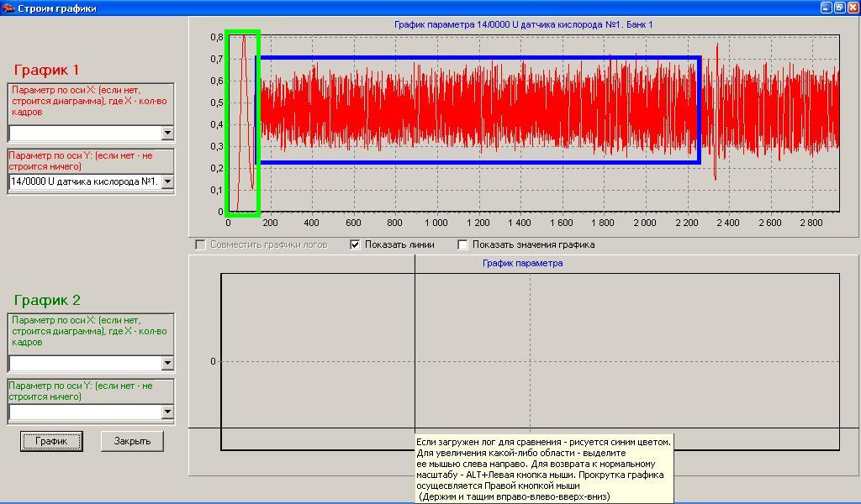This screenshot has height=504, width=861.
Task: Open График 2 X-axis parameter dropdown arrow
Action: [x=166, y=363]
